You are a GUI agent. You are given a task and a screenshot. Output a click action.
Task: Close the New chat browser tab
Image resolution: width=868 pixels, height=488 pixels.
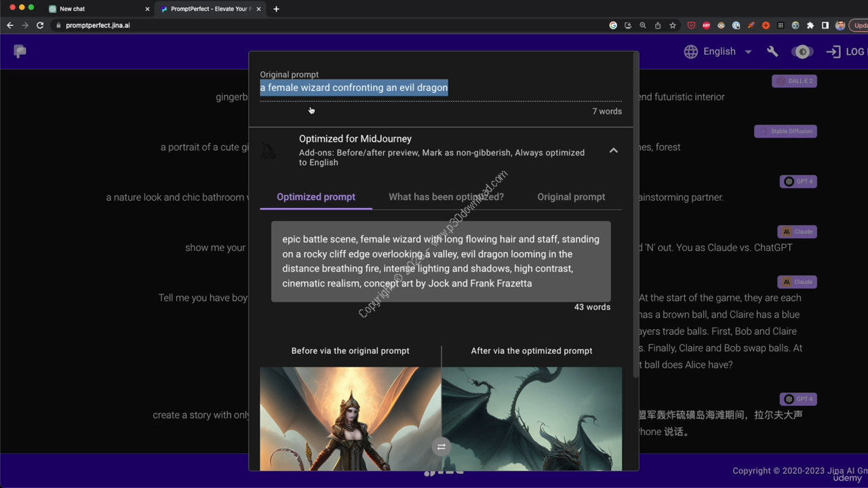(147, 9)
